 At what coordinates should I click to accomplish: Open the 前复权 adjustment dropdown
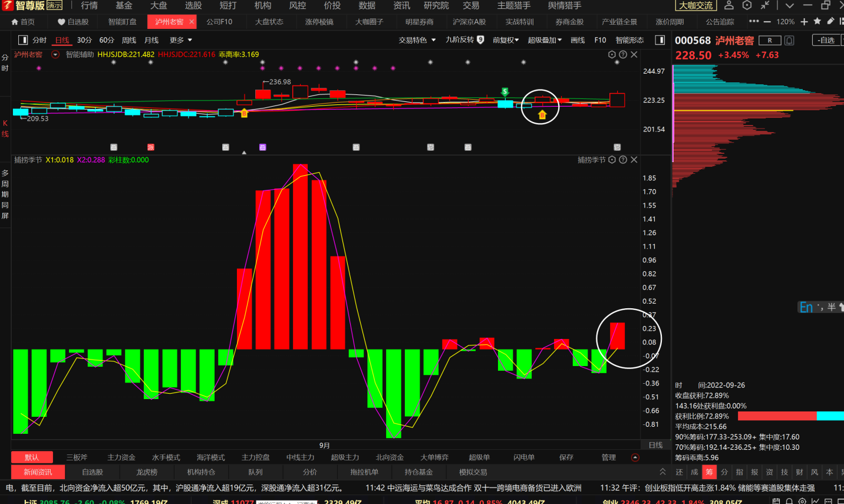click(506, 40)
